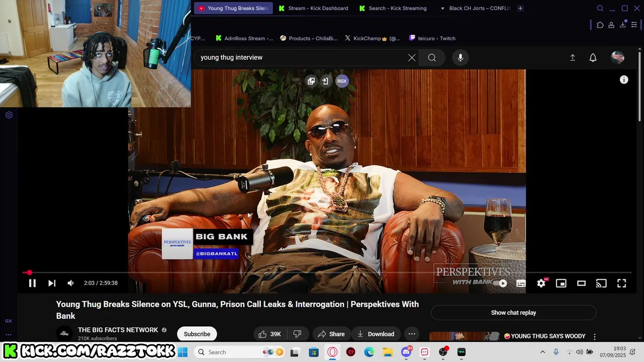Open OBS Studio from the taskbar
The height and width of the screenshot is (362, 644).
coord(443,352)
